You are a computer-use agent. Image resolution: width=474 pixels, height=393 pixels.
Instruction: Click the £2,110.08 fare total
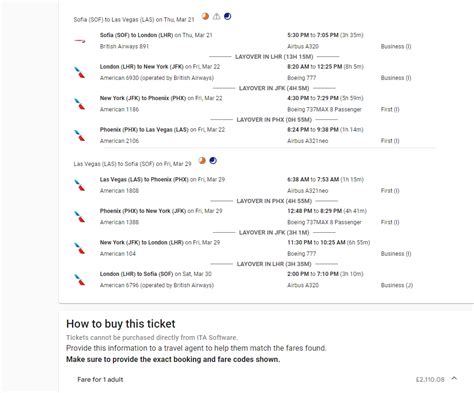coord(430,379)
